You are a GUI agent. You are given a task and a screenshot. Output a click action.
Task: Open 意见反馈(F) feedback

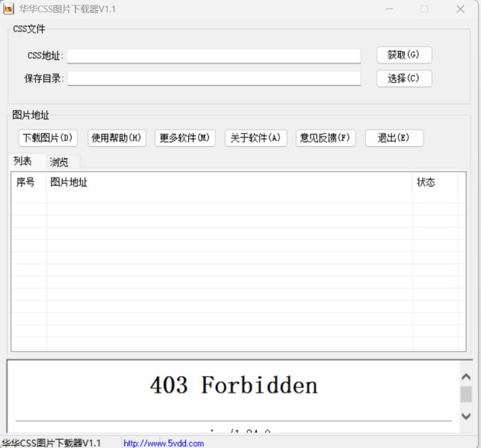tap(325, 138)
